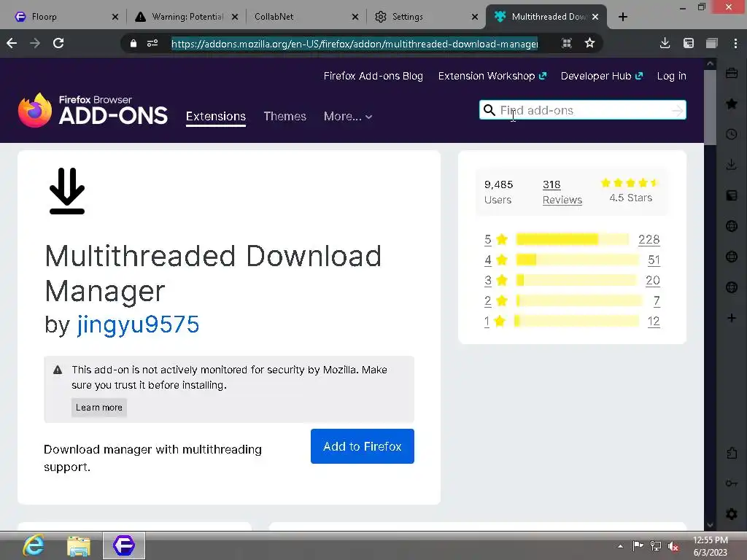Open the sidebar settings gear icon
The height and width of the screenshot is (560, 747).
click(732, 514)
